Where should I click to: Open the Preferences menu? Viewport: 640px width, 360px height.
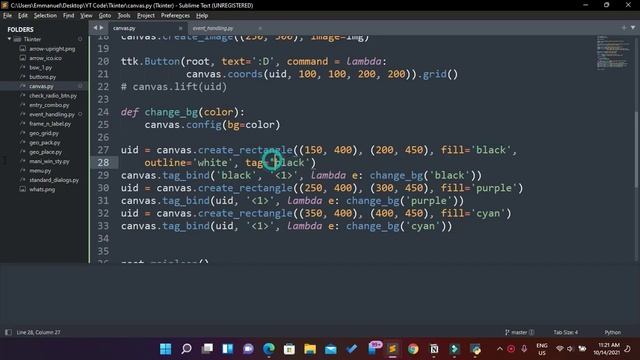(175, 16)
